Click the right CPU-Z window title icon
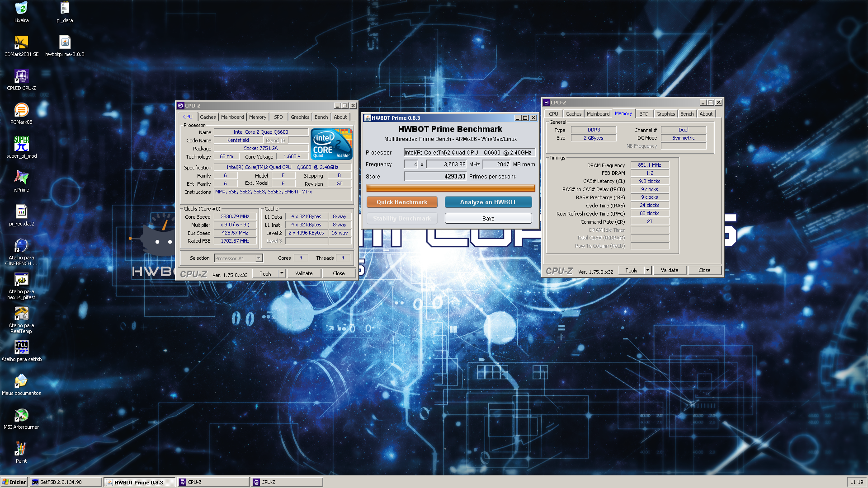Image resolution: width=868 pixels, height=488 pixels. coord(547,103)
